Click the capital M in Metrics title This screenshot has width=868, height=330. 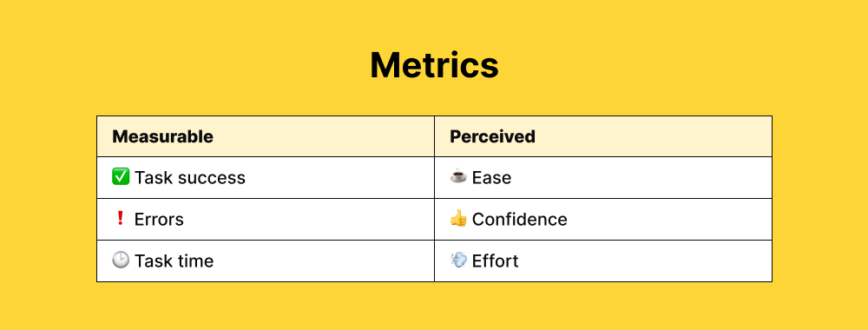(x=385, y=65)
